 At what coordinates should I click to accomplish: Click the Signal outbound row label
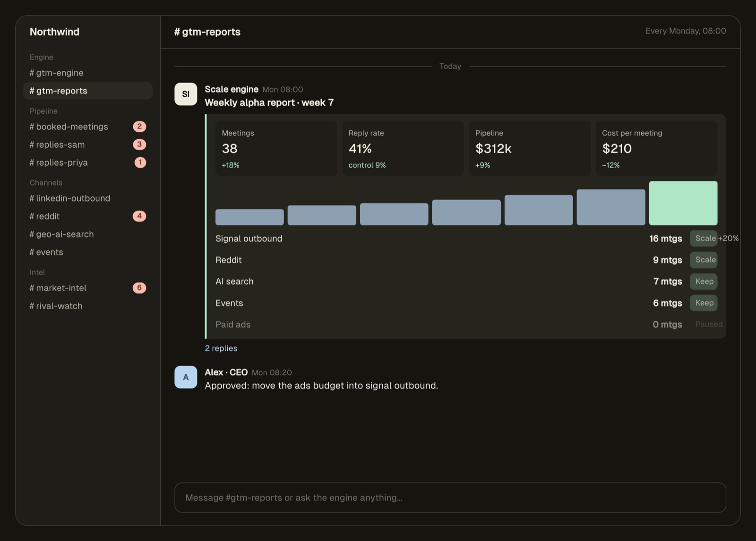pos(249,238)
